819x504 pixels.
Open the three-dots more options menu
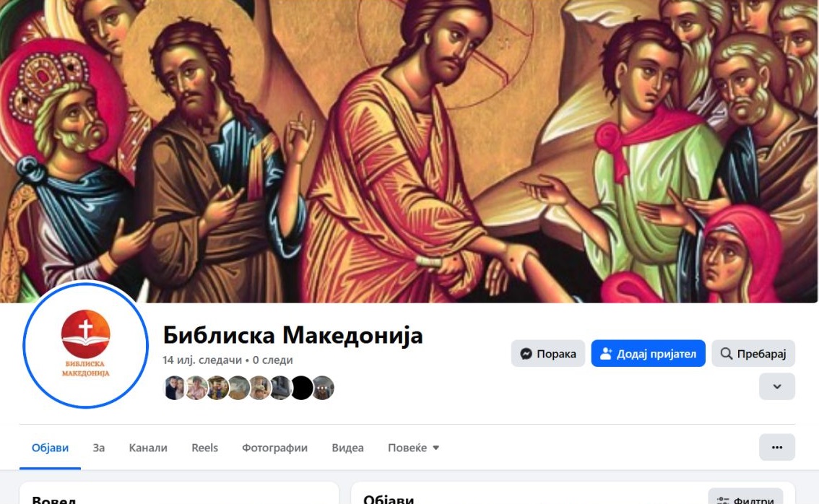tap(776, 447)
